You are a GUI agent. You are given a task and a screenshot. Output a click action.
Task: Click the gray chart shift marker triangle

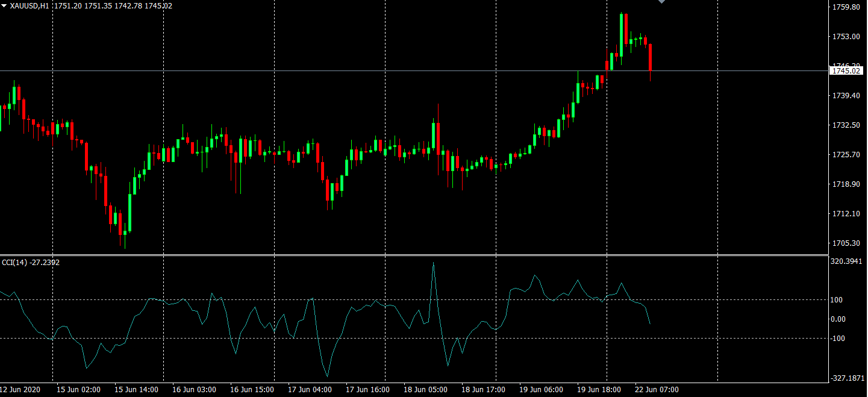662,2
